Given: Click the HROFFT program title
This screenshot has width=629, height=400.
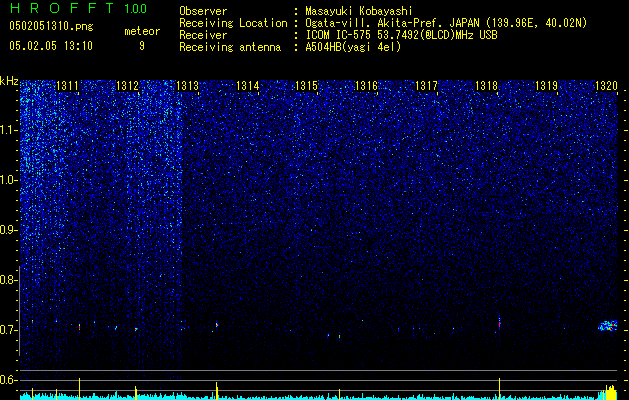Looking at the screenshot, I should point(62,8).
